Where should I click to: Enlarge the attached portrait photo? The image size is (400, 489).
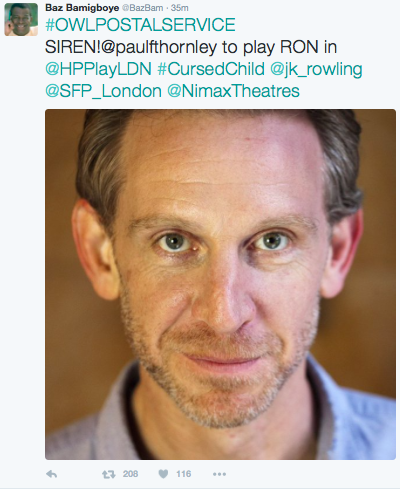pyautogui.click(x=220, y=284)
